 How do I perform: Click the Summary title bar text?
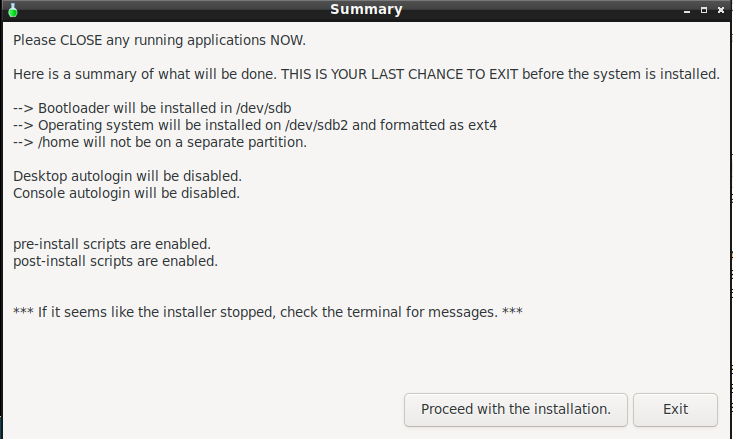click(x=366, y=9)
